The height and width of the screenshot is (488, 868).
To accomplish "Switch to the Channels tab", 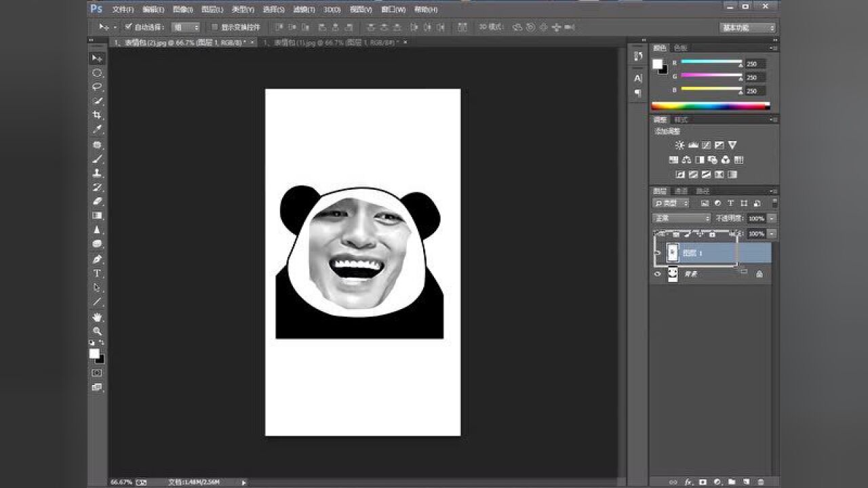I will tap(682, 191).
